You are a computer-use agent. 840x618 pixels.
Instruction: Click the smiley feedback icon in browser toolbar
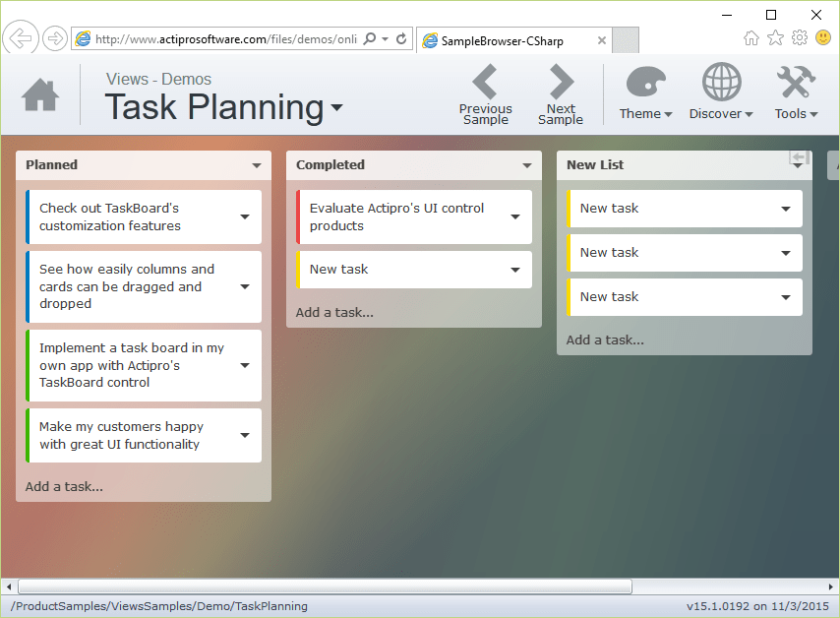(823, 37)
